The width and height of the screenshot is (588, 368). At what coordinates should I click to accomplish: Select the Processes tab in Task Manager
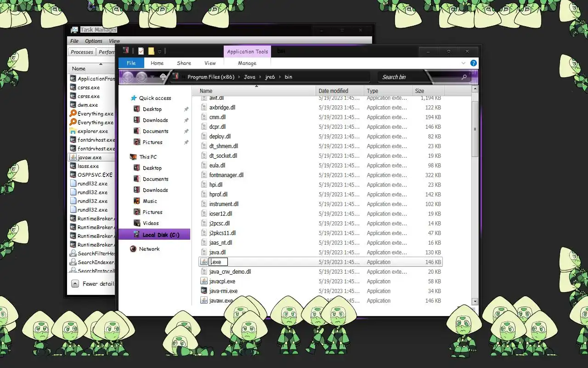pos(82,52)
